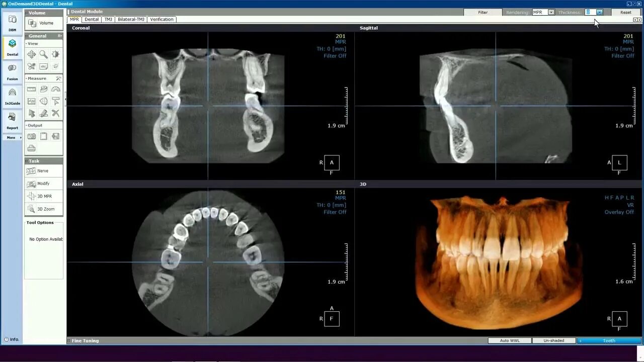
Task: Switch to the TMJ tab
Action: click(x=108, y=19)
